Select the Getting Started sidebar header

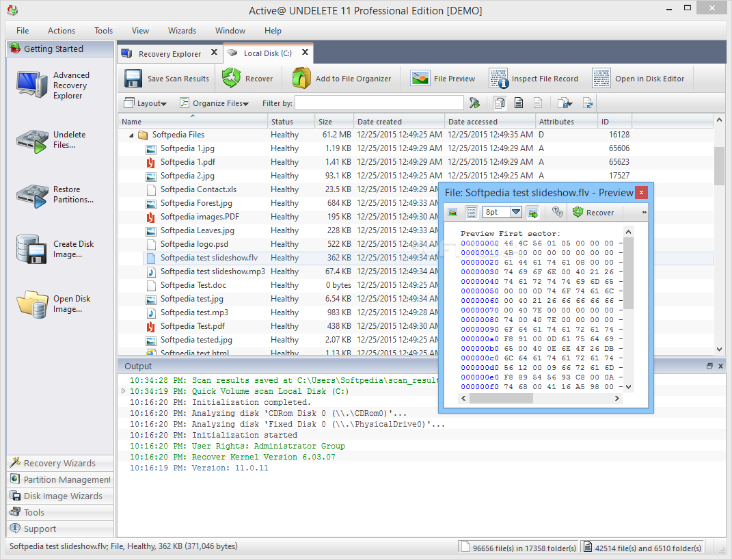[x=60, y=49]
